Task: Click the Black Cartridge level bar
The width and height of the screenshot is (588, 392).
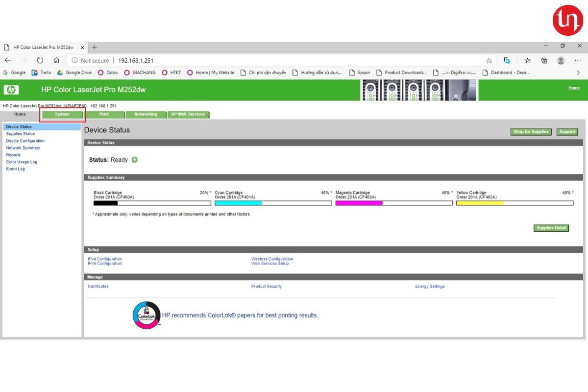Action: coord(152,203)
